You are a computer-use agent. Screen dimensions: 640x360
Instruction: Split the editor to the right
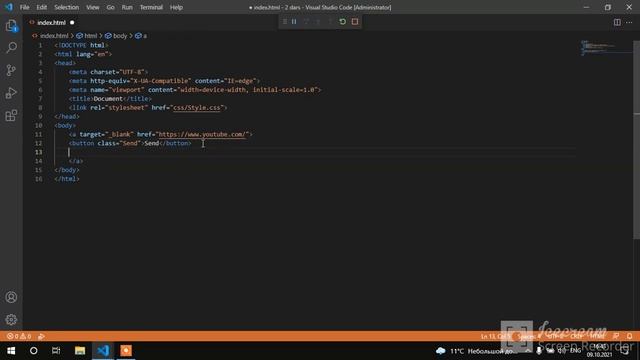[x=617, y=22]
